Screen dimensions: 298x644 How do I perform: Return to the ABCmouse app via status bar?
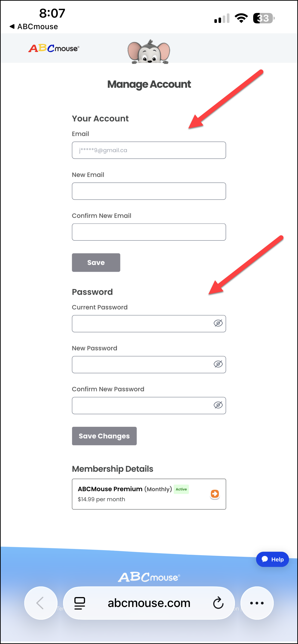(x=34, y=27)
